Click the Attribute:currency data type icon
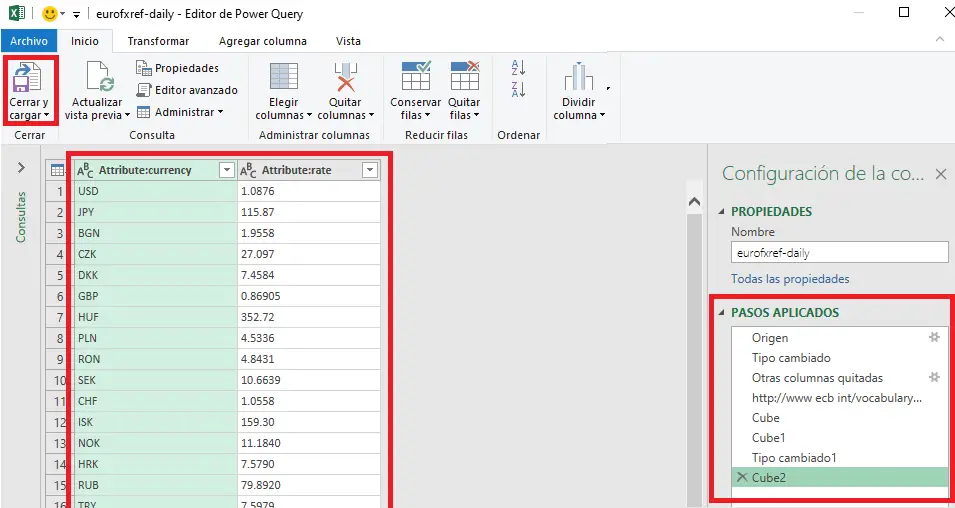 tap(85, 171)
